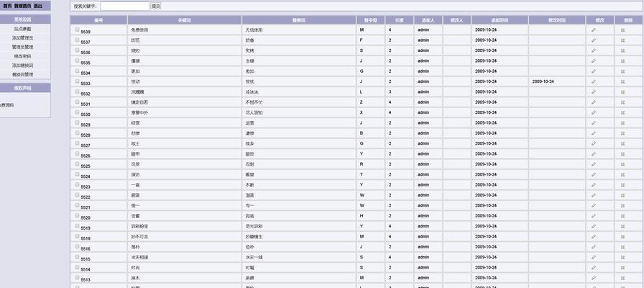Viewport: 644px width, 288px height.
Task: Delete the entry numbered 5530
Action: click(x=622, y=113)
